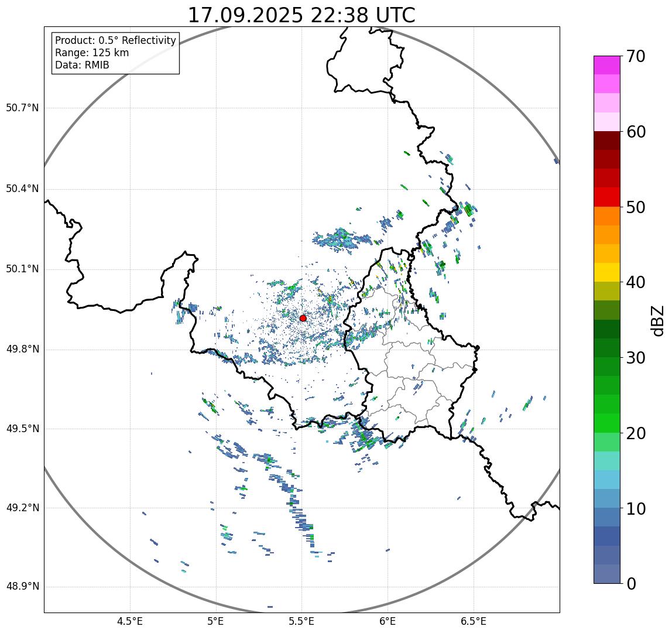
Task: Click the colorbar tick label 50
Action: click(636, 207)
